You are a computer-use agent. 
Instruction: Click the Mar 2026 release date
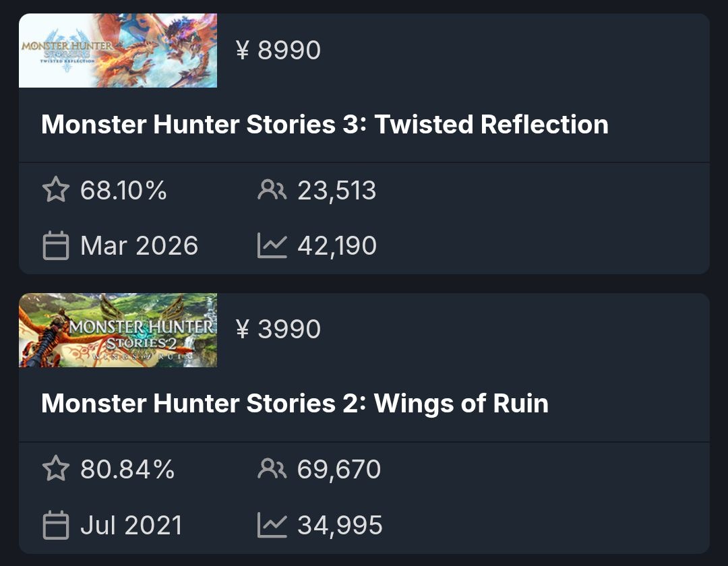pyautogui.click(x=139, y=246)
